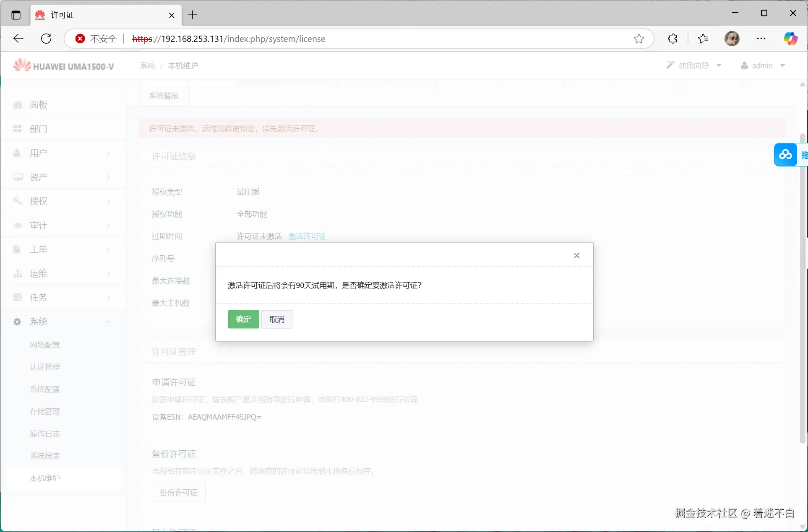Open the Copilot icon in toolbar
808x532 pixels.
tap(790, 39)
